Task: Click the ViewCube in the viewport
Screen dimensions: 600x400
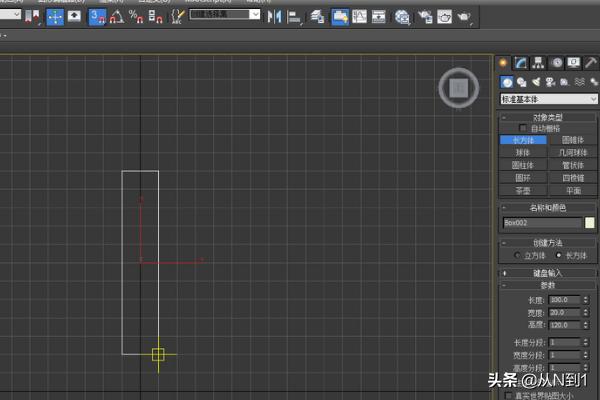Action: pyautogui.click(x=458, y=88)
